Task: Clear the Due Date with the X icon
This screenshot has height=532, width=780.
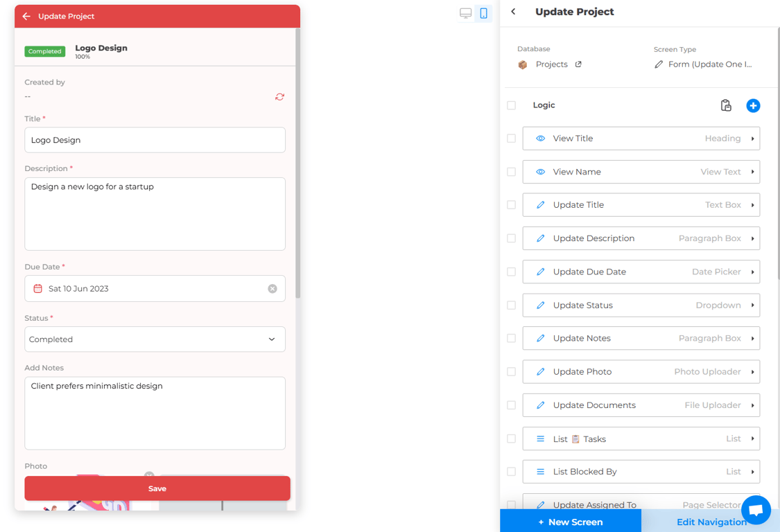Action: coord(272,288)
